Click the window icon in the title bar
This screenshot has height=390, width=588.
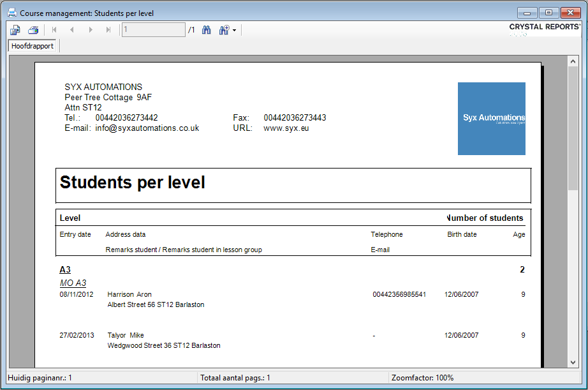(x=11, y=13)
